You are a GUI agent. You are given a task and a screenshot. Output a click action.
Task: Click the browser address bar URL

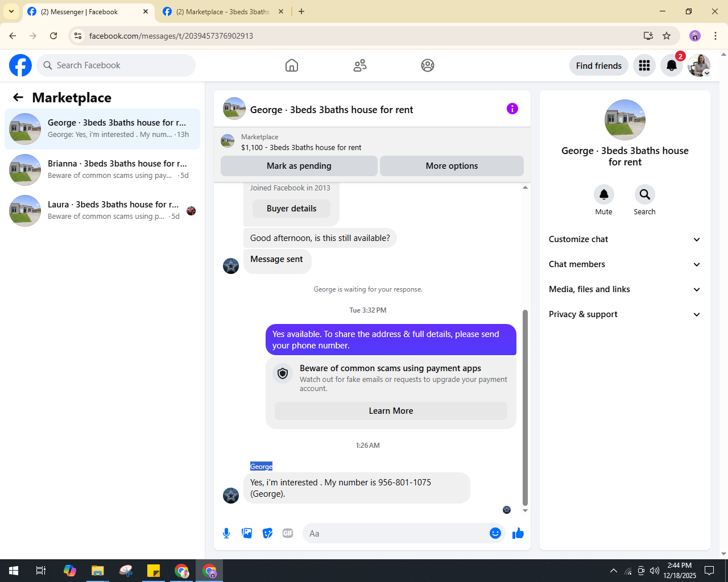pyautogui.click(x=171, y=36)
